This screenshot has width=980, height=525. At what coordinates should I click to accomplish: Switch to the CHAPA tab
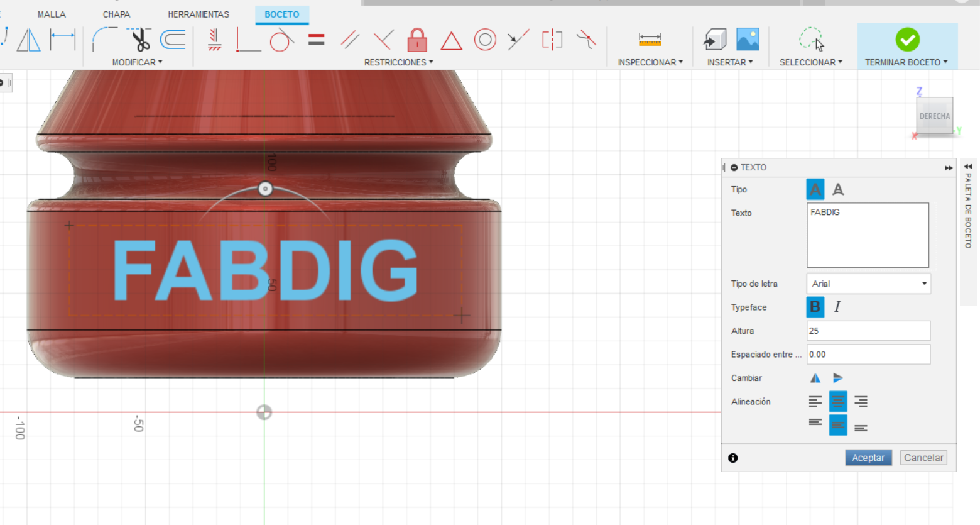coord(116,14)
